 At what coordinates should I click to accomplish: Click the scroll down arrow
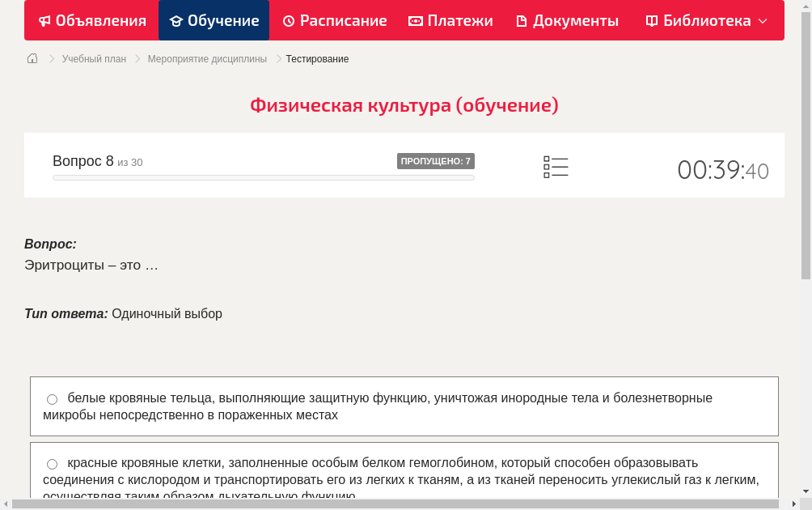click(x=806, y=491)
